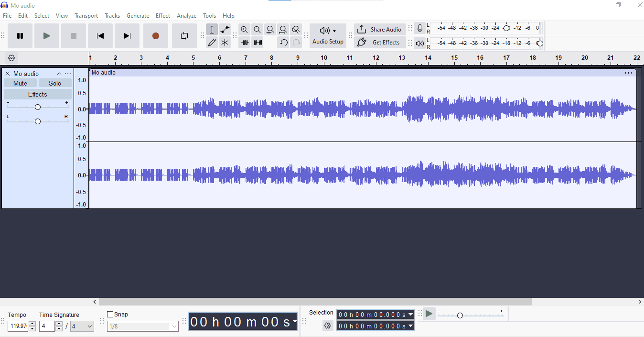Start recording with the Record button
The height and width of the screenshot is (337, 644).
(156, 36)
